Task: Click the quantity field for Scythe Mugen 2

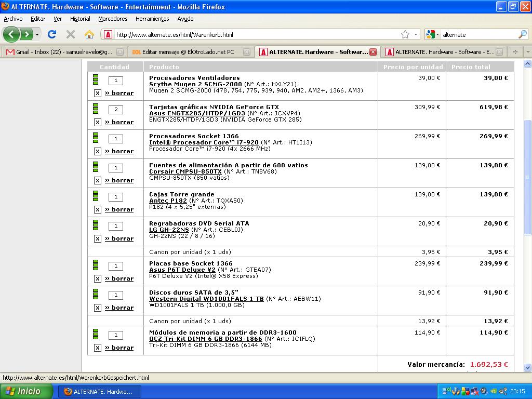Action: click(x=116, y=81)
